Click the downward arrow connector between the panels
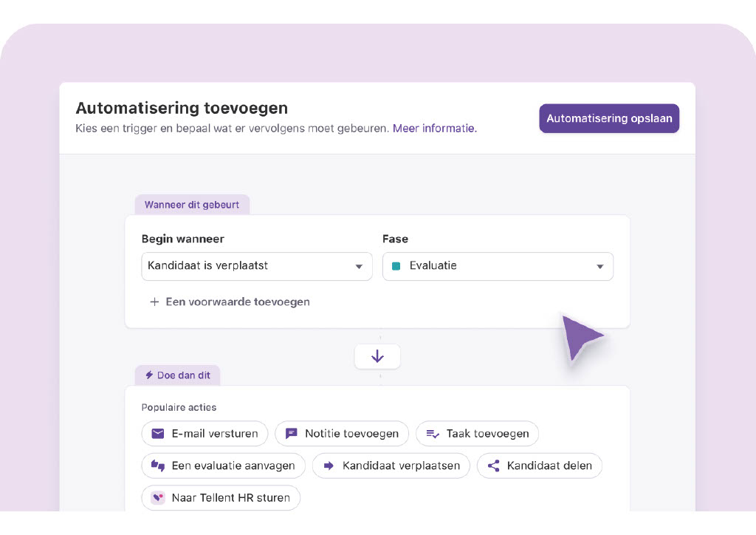Screen dimensions: 756x535 point(377,355)
